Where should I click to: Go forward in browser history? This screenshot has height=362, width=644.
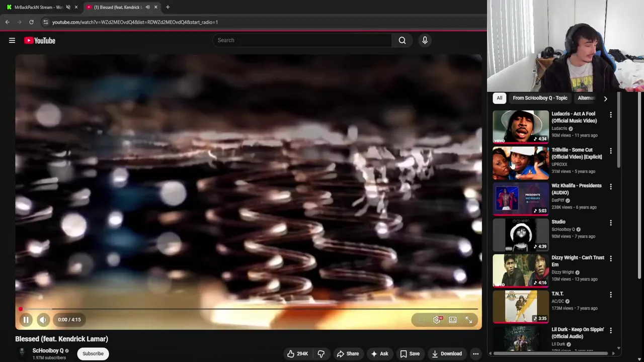pos(19,22)
